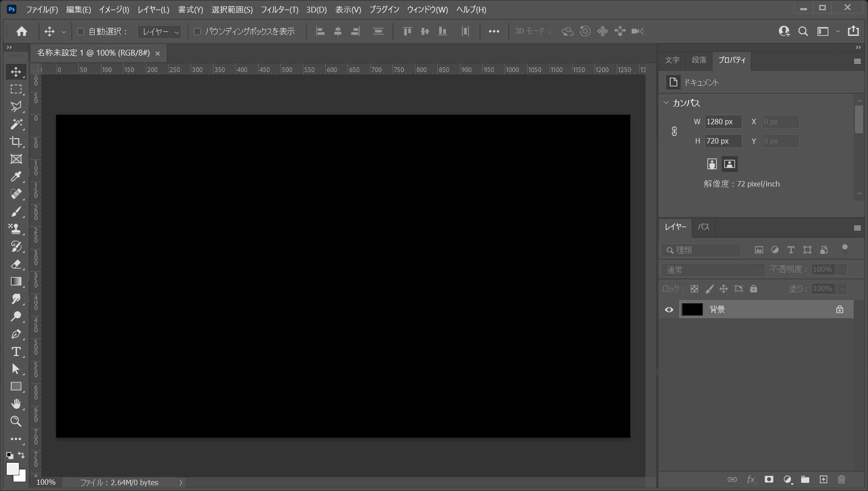Open the 種類 layer filter dropdown
Screen dimensions: 868x491
(x=701, y=250)
